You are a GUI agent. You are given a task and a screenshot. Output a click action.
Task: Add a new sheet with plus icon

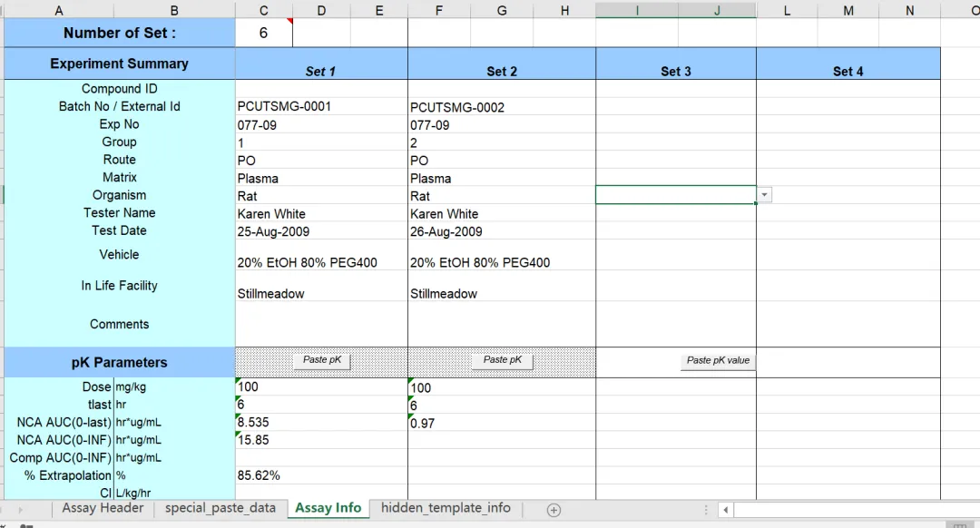554,510
